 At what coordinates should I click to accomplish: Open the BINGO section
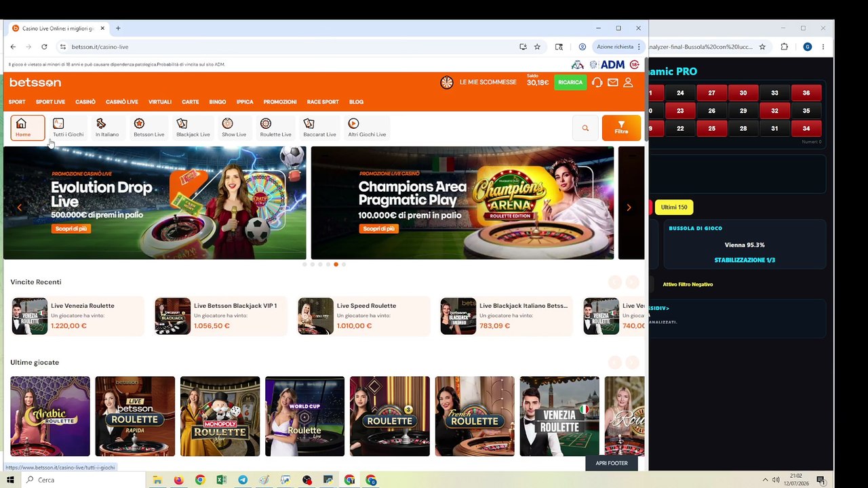click(218, 102)
